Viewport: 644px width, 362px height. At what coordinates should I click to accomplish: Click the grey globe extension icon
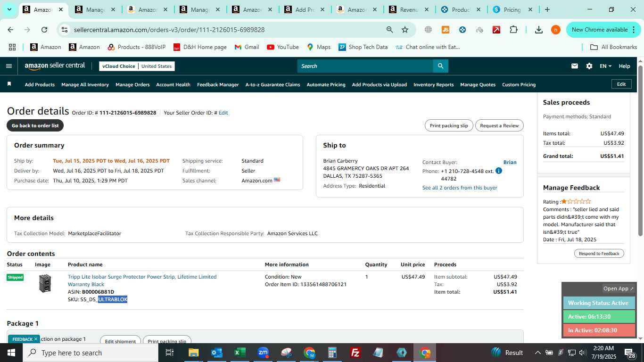click(428, 30)
